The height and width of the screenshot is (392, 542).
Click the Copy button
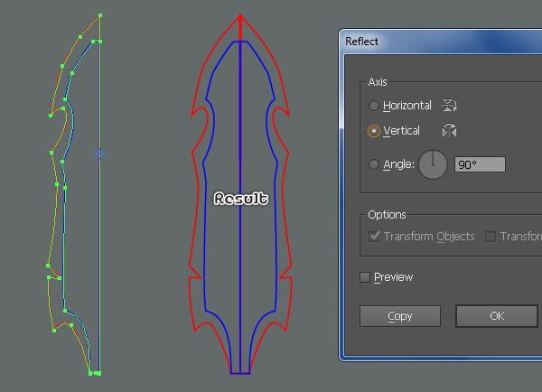point(400,316)
